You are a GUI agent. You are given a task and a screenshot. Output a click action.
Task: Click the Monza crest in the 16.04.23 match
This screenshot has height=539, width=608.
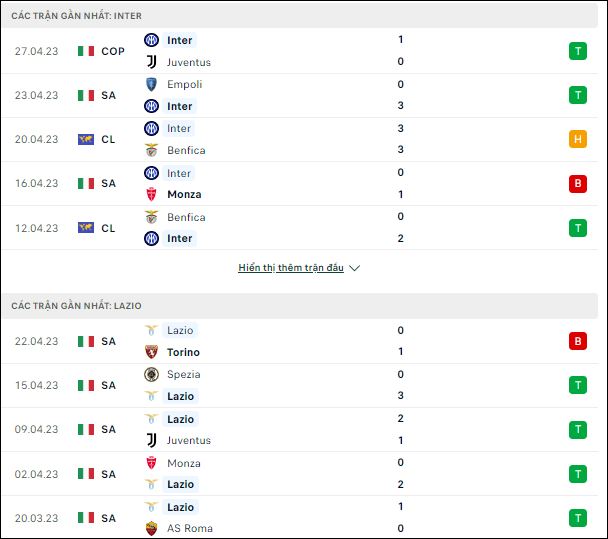(151, 194)
